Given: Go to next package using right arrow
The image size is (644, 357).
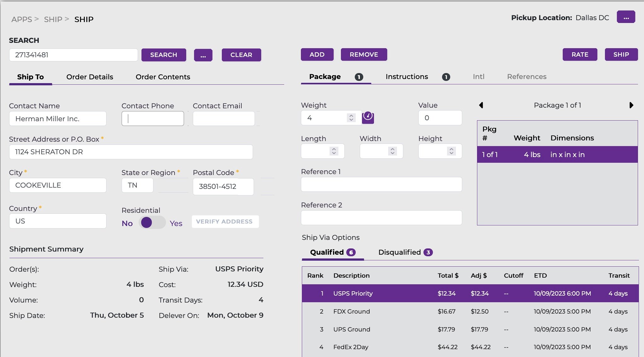Looking at the screenshot, I should [x=631, y=105].
